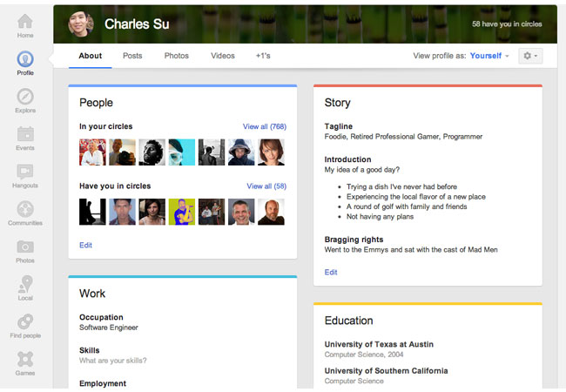Switch to the Videos tab
The height and width of the screenshot is (392, 566).
pos(223,56)
